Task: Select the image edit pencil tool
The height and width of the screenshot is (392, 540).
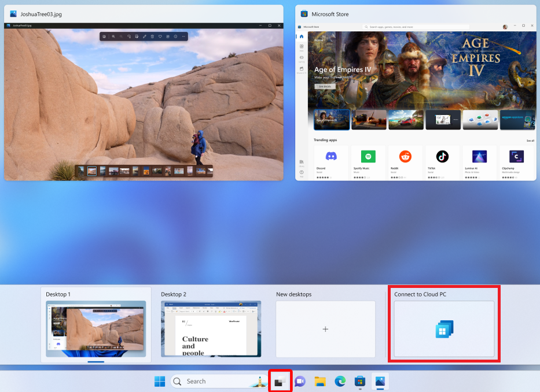Action: click(144, 36)
